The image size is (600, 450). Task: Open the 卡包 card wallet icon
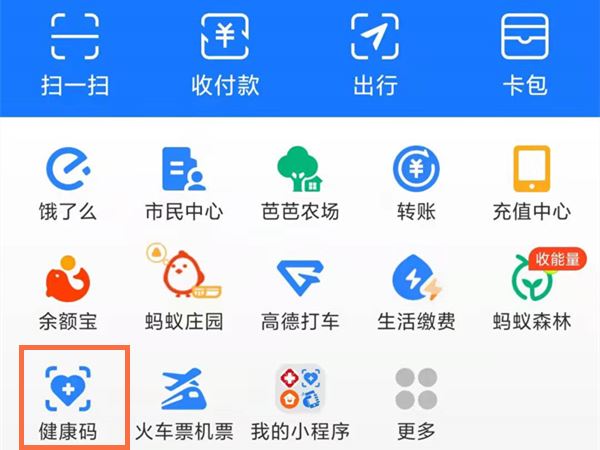pyautogui.click(x=525, y=36)
